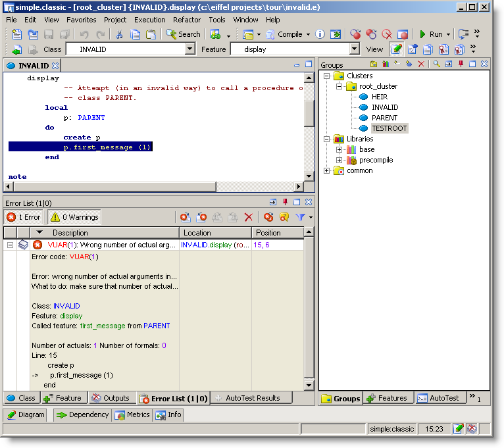Click the cut scissors icon

point(119,34)
